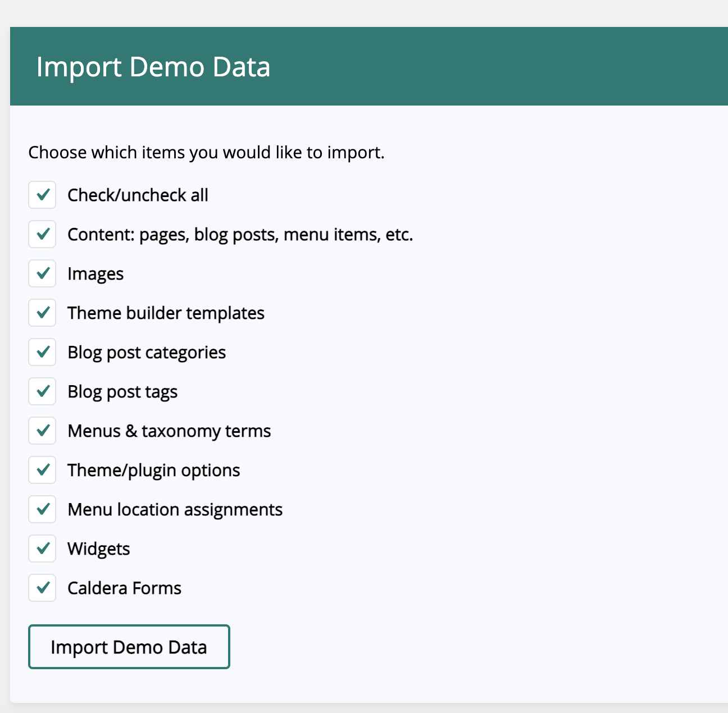Image resolution: width=728 pixels, height=713 pixels.
Task: Click the 'Menus & taxonomy terms' label
Action: click(x=169, y=431)
